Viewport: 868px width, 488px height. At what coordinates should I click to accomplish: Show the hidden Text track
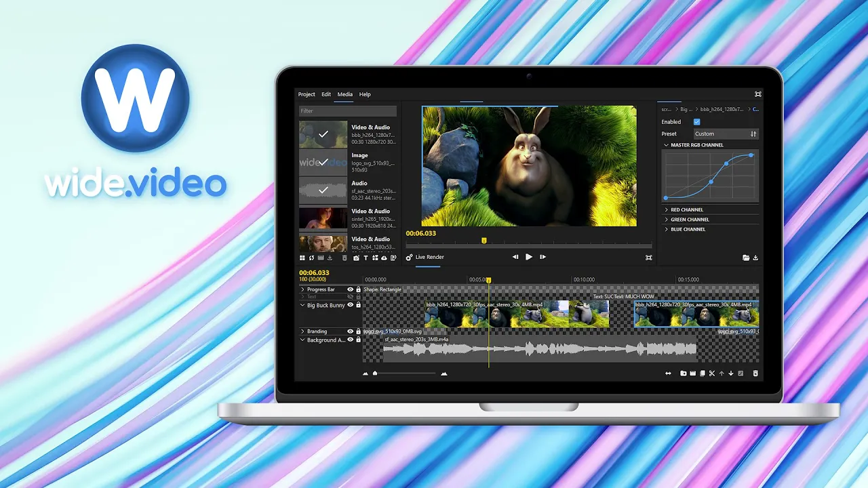pos(351,297)
